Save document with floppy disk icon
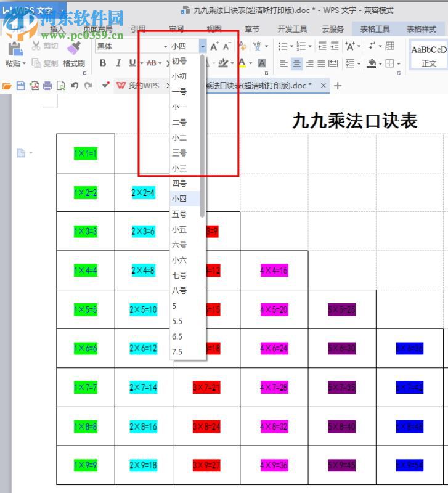Viewport: 448px width, 493px height. pyautogui.click(x=20, y=86)
